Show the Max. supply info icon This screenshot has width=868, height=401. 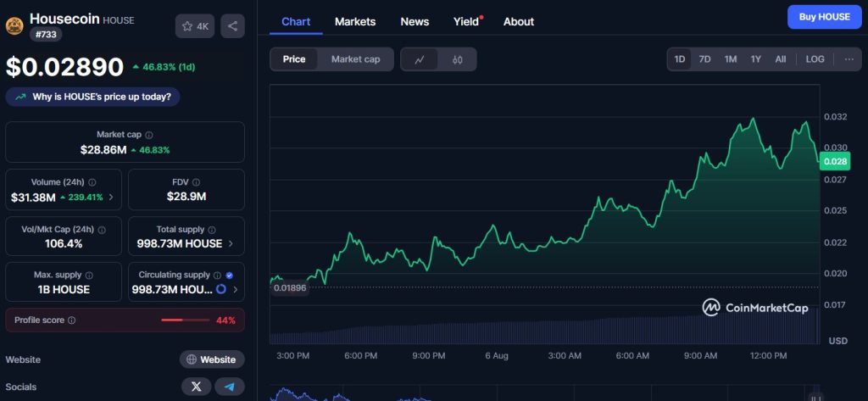click(89, 276)
